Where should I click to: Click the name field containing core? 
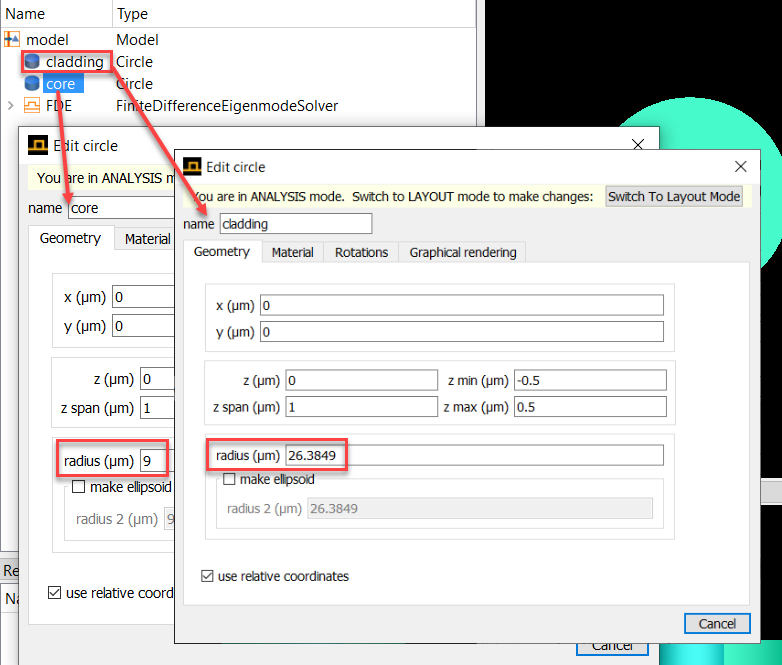121,208
